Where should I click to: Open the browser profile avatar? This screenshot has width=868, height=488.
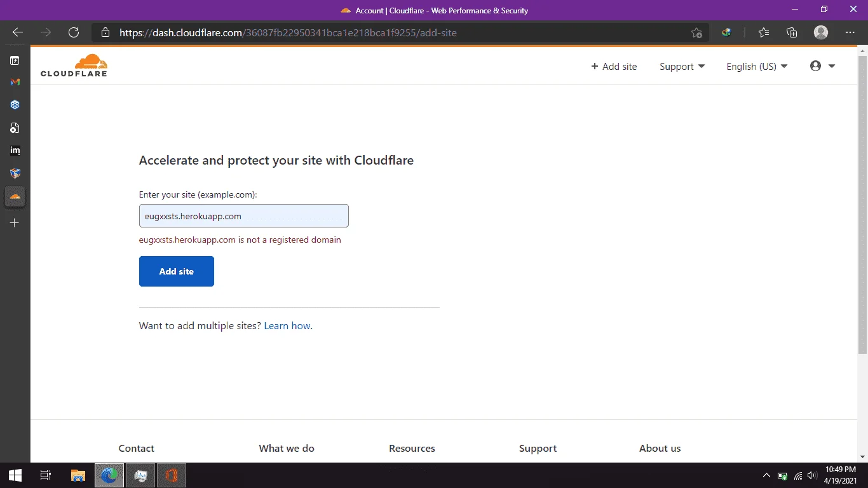click(821, 32)
